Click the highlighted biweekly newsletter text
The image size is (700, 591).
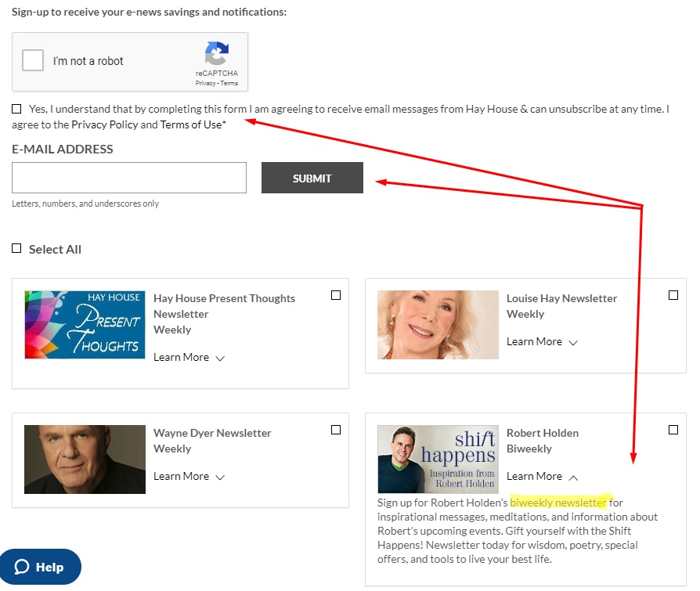tap(558, 503)
